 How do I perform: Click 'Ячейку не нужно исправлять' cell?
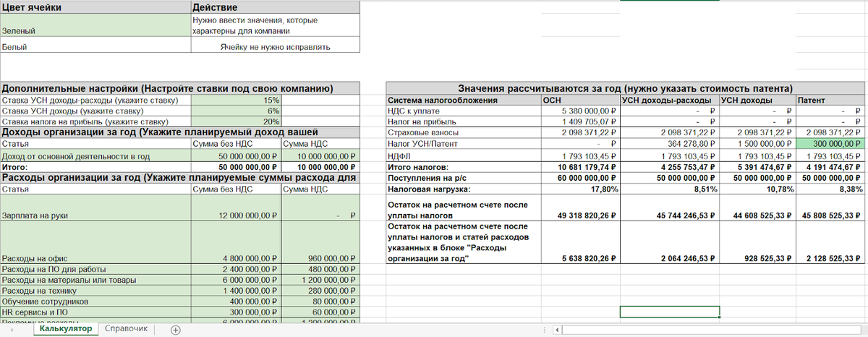click(x=275, y=46)
